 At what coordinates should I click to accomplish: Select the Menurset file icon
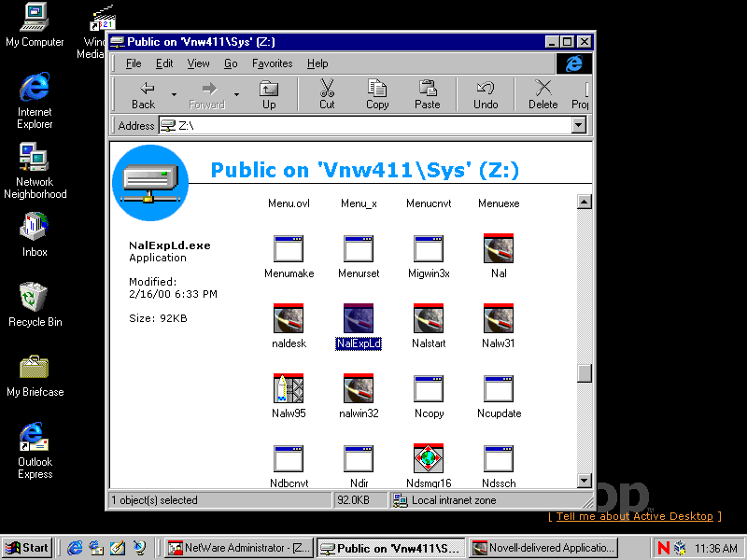[359, 248]
